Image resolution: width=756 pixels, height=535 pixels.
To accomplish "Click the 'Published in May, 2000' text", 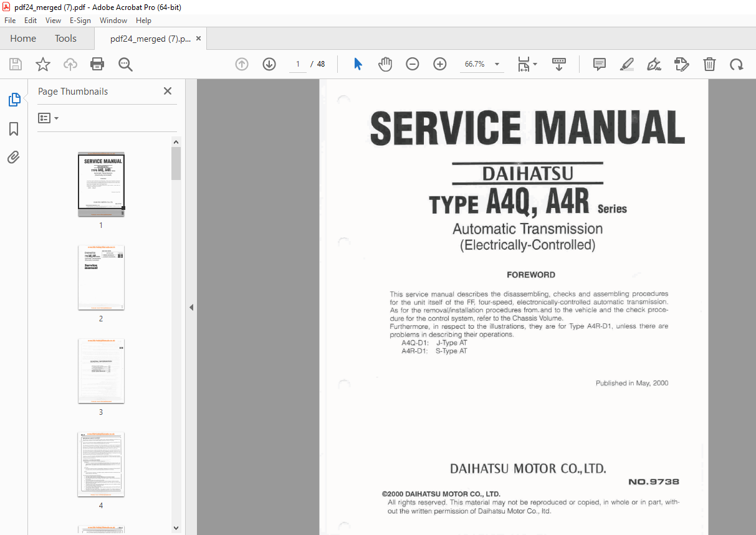I will click(632, 383).
